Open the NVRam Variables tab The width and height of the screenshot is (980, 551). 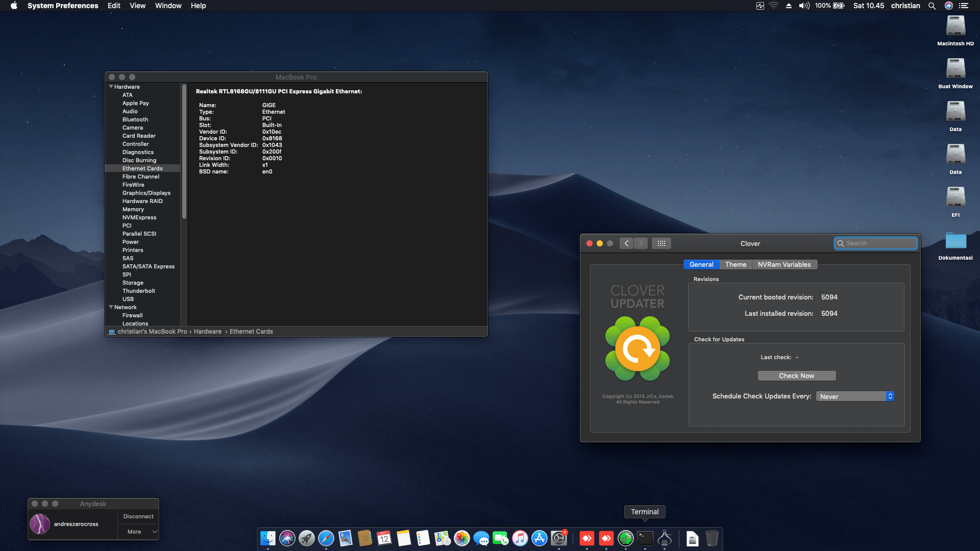pyautogui.click(x=785, y=264)
